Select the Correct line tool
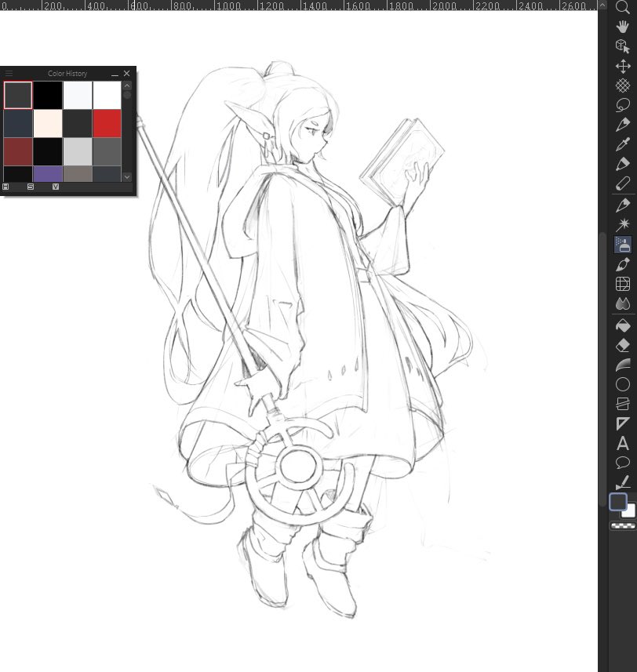Screen dimensions: 637x672 pos(622,482)
